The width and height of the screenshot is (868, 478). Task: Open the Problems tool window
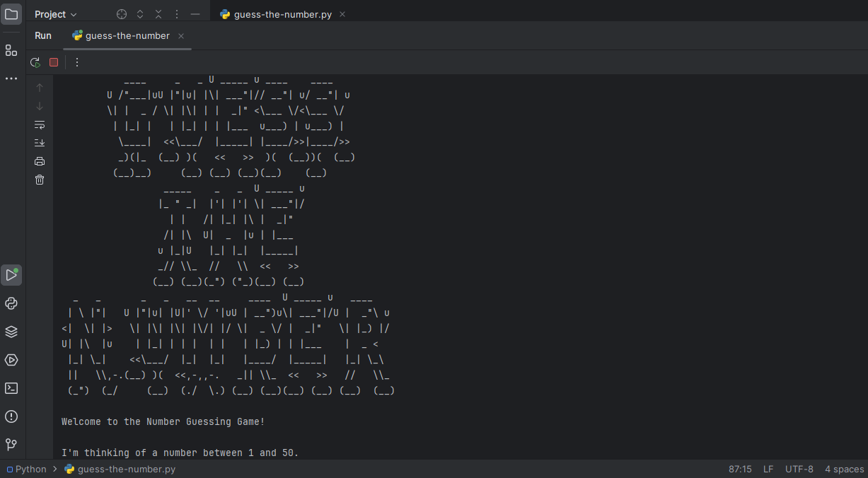click(11, 416)
